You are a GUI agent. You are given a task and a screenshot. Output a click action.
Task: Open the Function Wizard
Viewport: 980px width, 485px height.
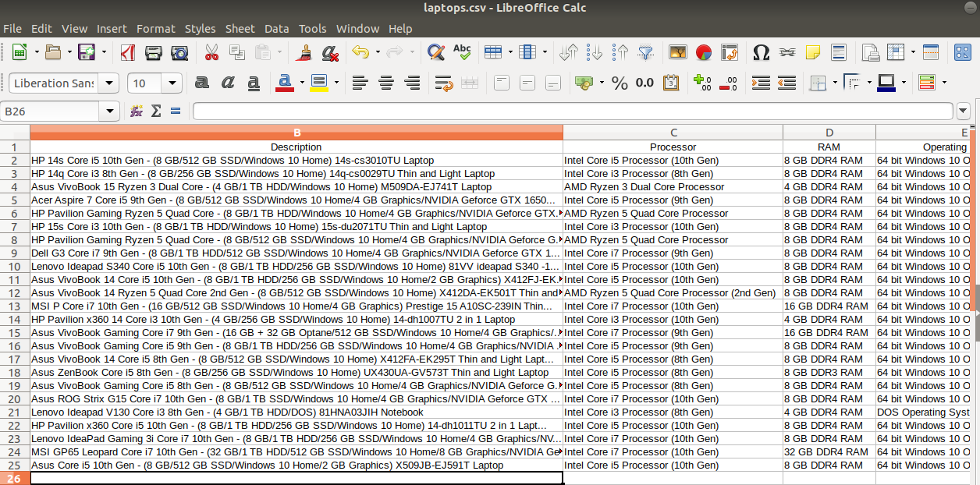(137, 111)
